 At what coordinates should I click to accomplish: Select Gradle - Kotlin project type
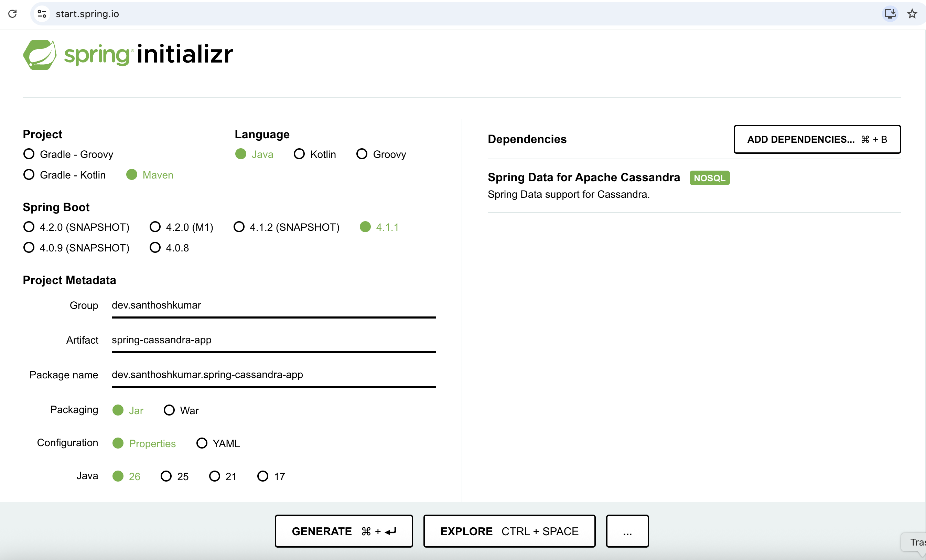pos(65,175)
